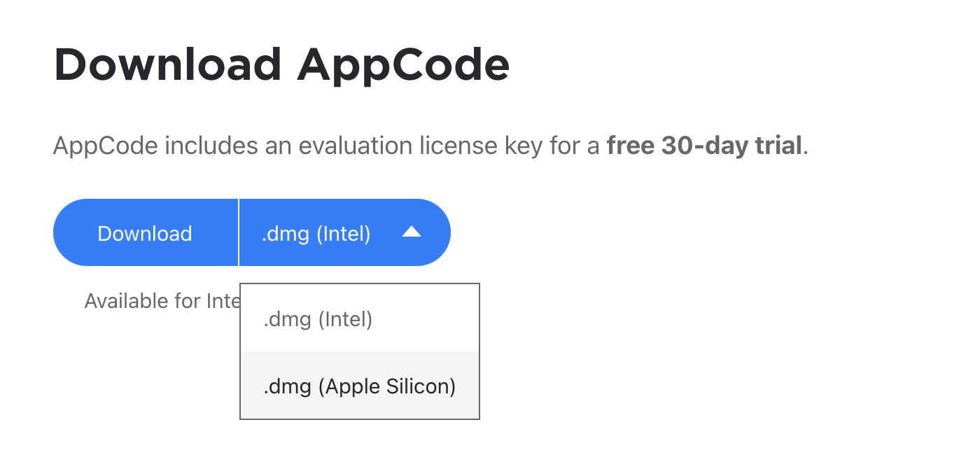Click the upward-pointing chevron beside .dmg (Intel)

413,232
